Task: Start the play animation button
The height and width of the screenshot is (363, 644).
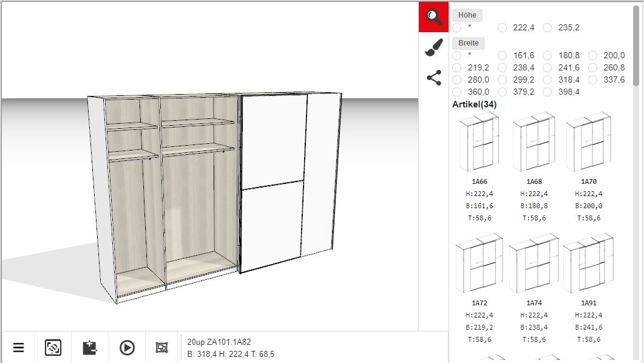Action: tap(127, 347)
